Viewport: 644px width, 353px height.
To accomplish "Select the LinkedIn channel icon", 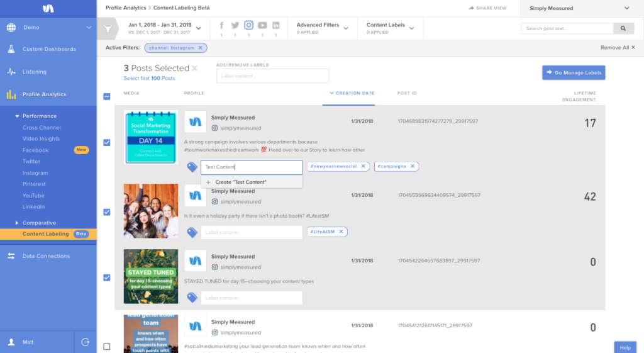I will pos(275,25).
